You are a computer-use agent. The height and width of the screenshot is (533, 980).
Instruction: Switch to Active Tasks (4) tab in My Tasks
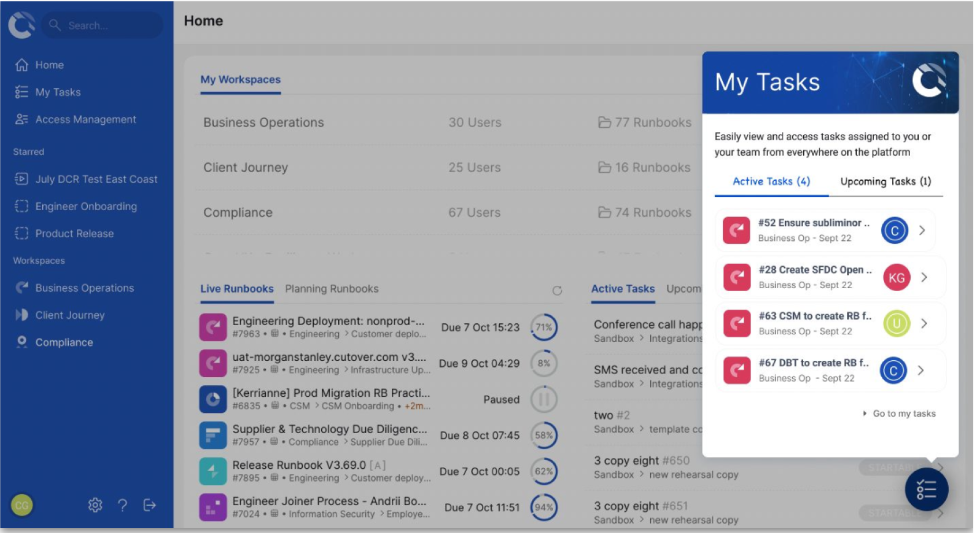click(x=771, y=181)
